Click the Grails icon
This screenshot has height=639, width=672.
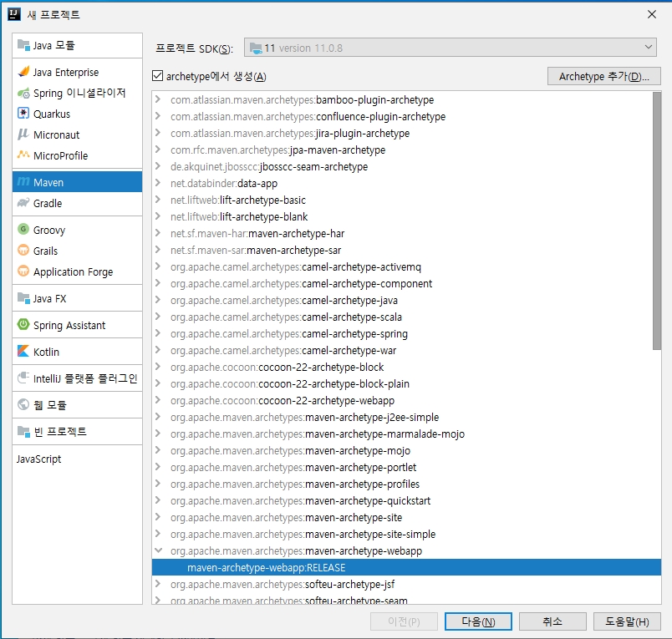pos(23,250)
